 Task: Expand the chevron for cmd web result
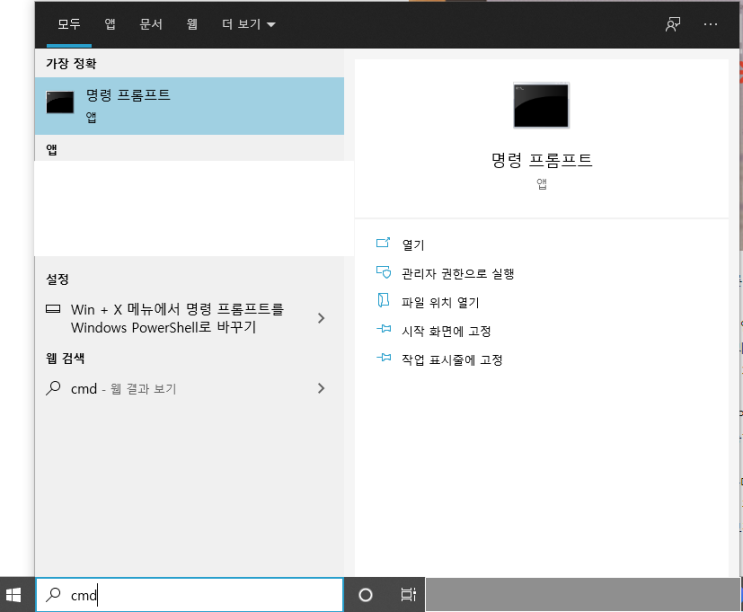pyautogui.click(x=321, y=388)
